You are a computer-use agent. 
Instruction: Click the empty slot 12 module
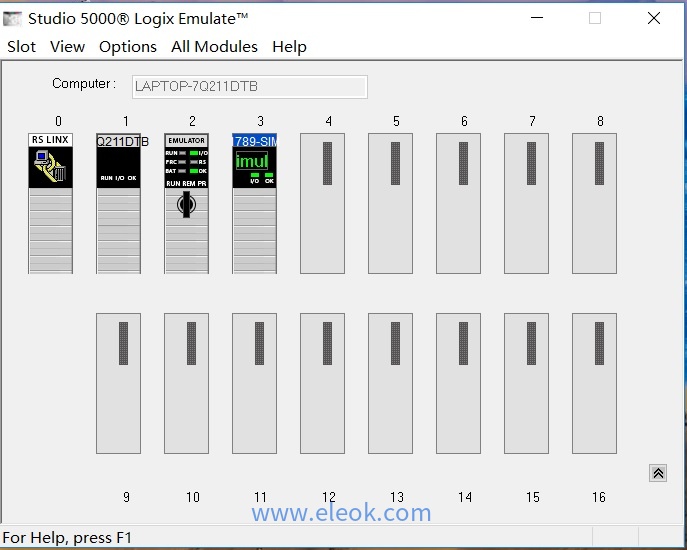click(x=322, y=383)
